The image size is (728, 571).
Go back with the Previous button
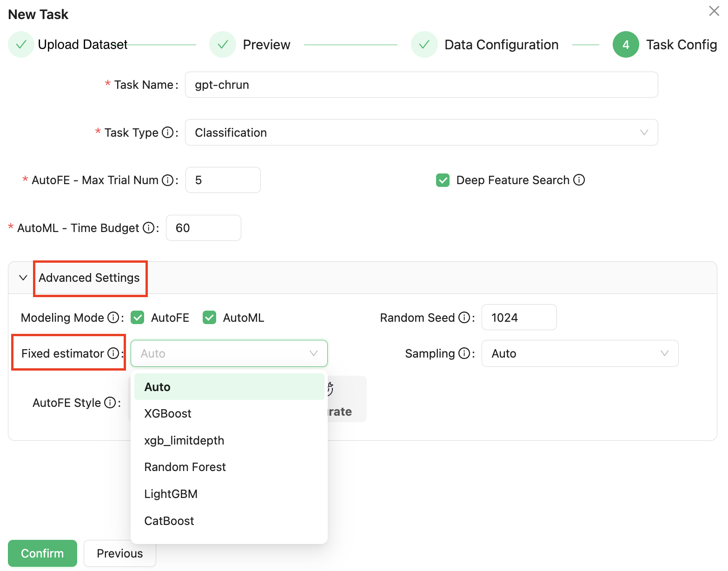pos(119,553)
